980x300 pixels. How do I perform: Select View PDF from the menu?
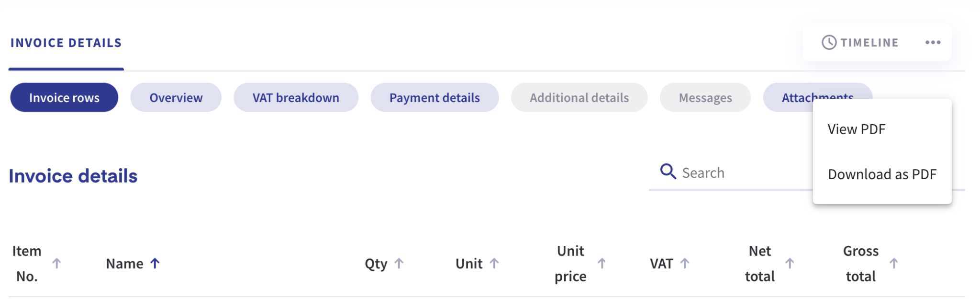(x=856, y=128)
